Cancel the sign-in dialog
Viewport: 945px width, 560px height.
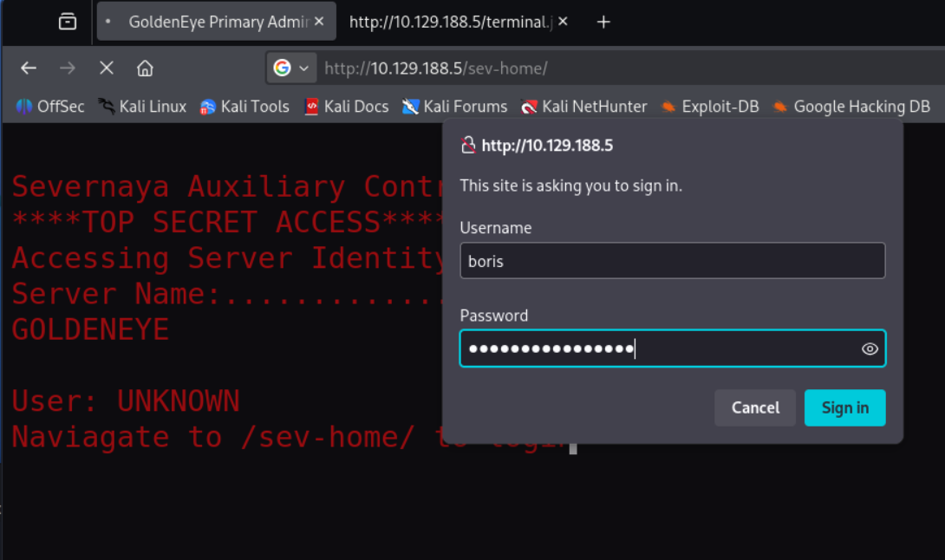click(755, 408)
